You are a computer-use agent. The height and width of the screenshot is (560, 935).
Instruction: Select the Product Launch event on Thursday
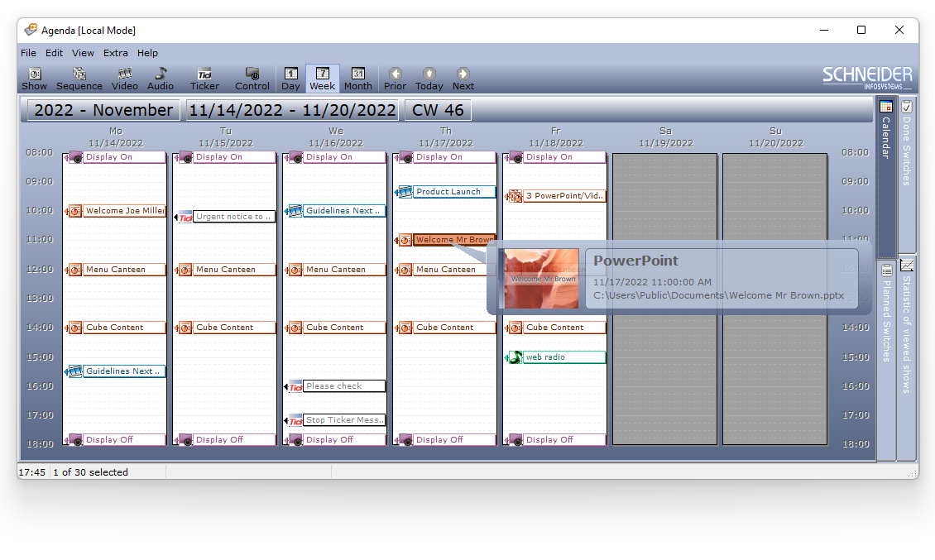coord(448,192)
